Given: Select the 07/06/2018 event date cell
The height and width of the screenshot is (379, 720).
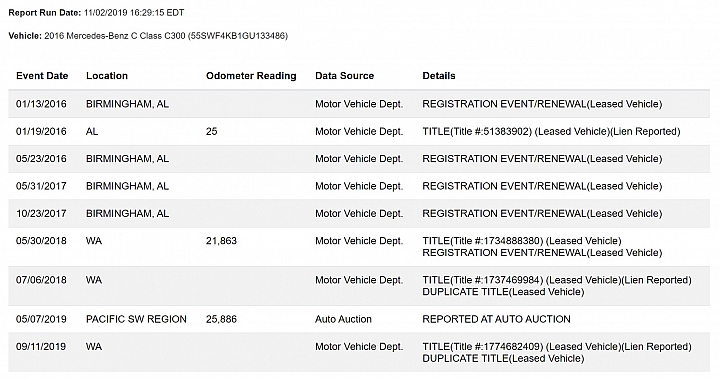Looking at the screenshot, I should coord(41,280).
